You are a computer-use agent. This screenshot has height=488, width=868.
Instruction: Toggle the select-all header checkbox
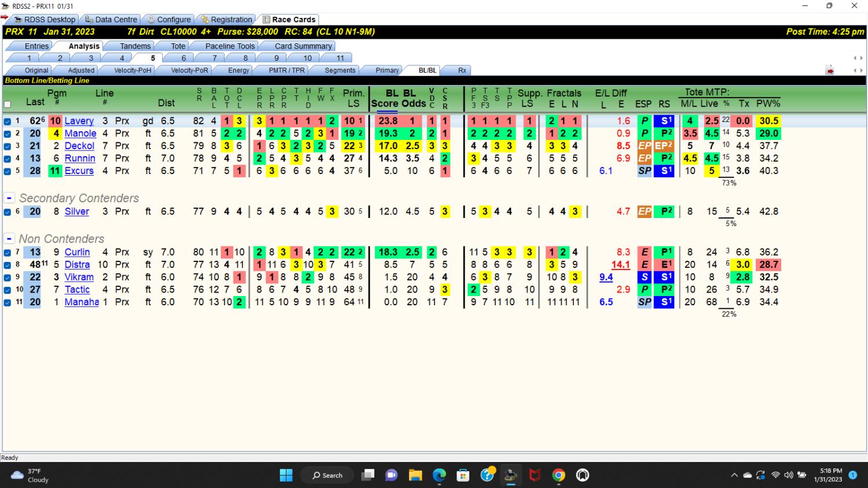pos(8,105)
